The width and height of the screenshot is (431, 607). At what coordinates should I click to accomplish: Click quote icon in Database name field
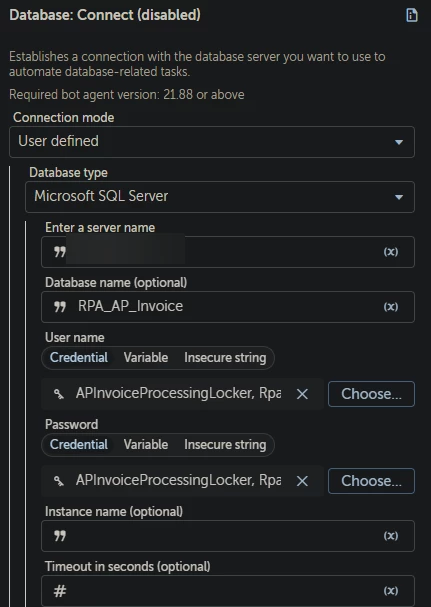click(x=60, y=307)
